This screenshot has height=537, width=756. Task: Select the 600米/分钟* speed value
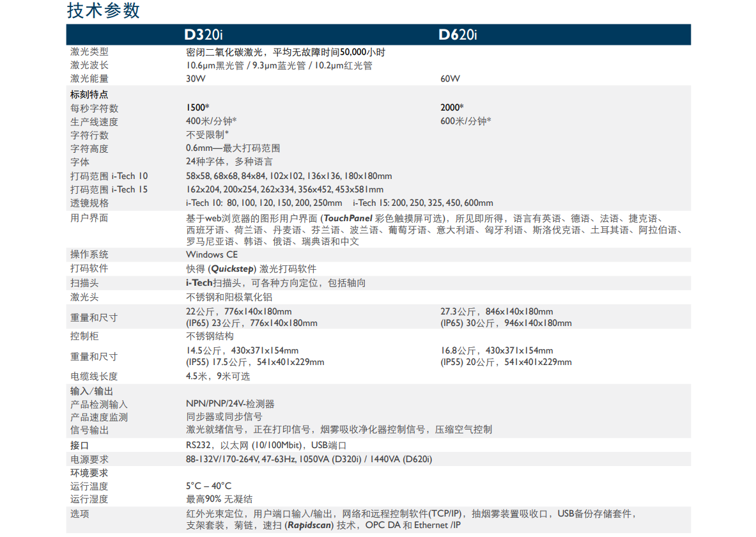(465, 121)
